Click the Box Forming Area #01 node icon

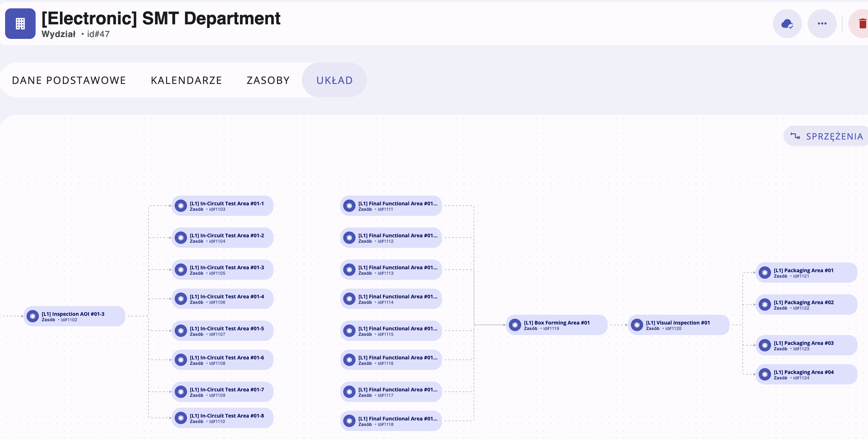(x=515, y=325)
